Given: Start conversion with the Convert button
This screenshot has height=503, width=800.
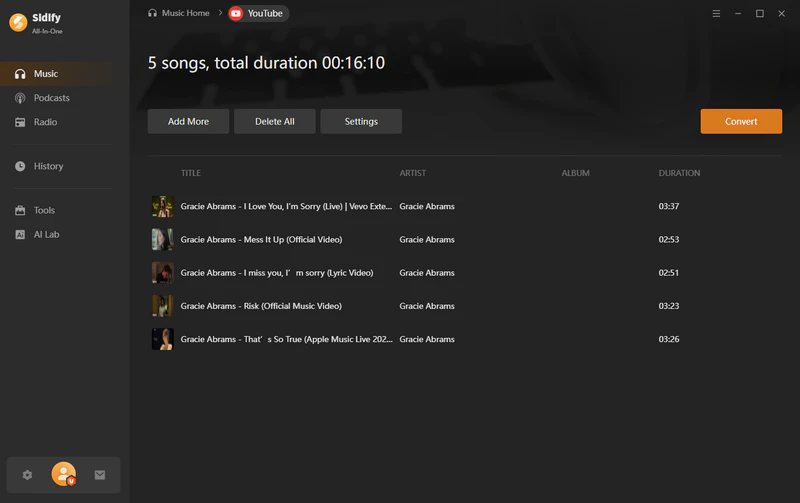Looking at the screenshot, I should point(740,121).
